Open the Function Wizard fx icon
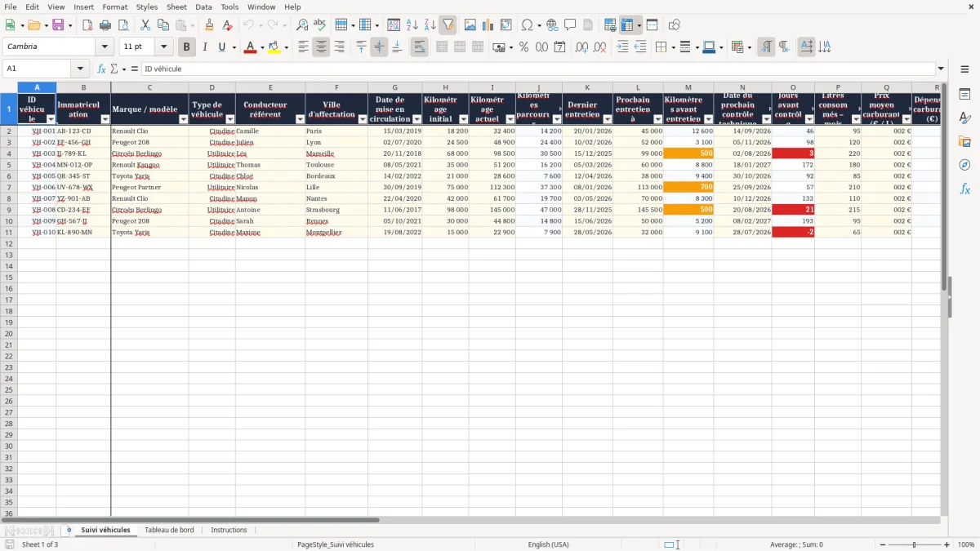This screenshot has height=551, width=980. tap(101, 69)
